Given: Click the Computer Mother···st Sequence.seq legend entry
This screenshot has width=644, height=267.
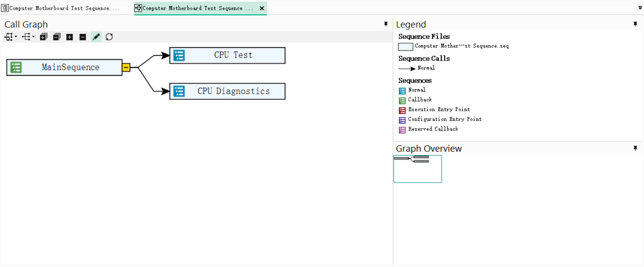Looking at the screenshot, I should [462, 46].
